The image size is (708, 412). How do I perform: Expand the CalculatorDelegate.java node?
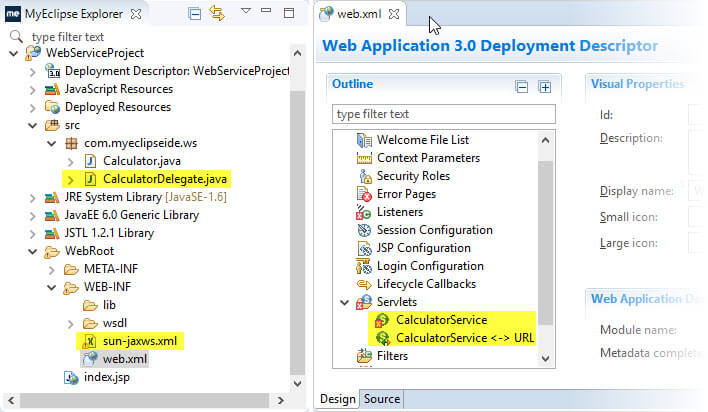coord(70,180)
